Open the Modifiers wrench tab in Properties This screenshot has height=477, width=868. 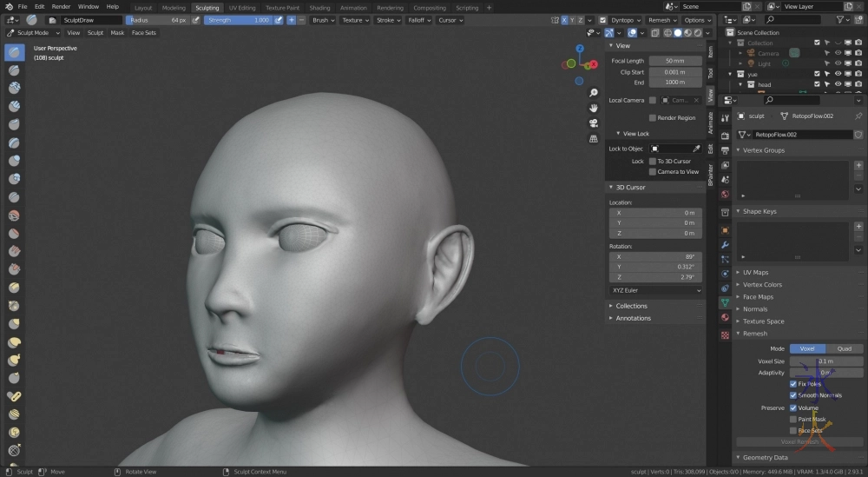pyautogui.click(x=725, y=245)
